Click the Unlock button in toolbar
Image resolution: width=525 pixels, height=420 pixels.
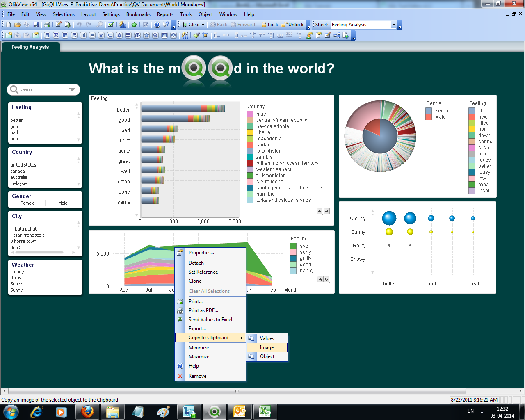click(292, 25)
